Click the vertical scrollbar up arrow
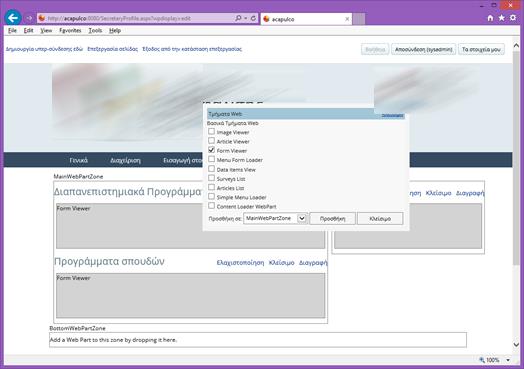The height and width of the screenshot is (369, 524). click(x=516, y=46)
